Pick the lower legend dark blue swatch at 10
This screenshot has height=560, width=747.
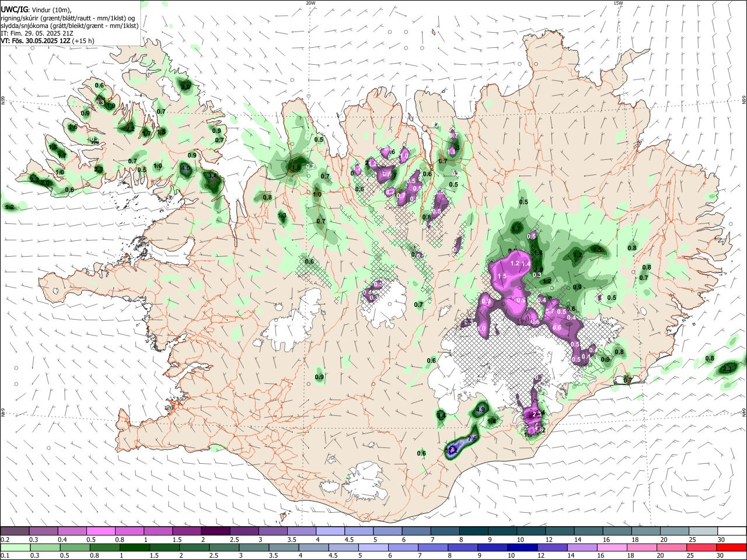pyautogui.click(x=522, y=547)
